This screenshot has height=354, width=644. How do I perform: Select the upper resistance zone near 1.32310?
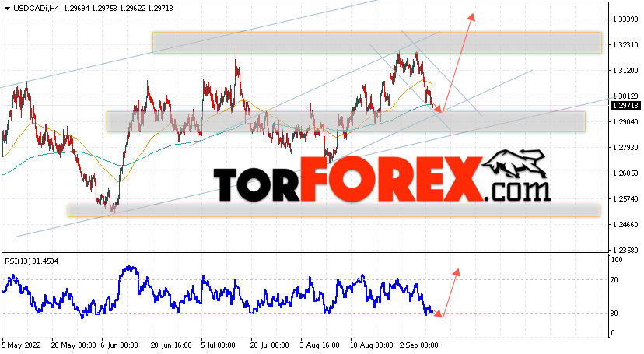click(x=377, y=43)
